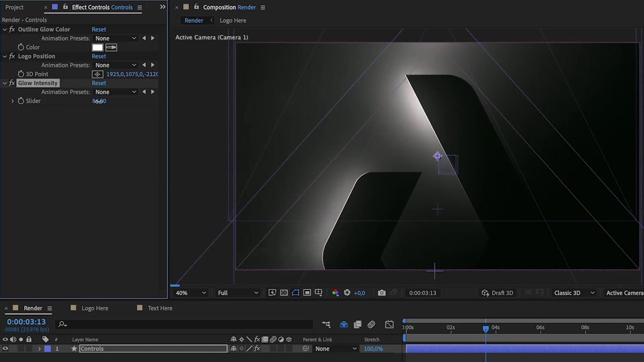Switch to the Logo Here timeline tab
644x362 pixels.
point(95,308)
